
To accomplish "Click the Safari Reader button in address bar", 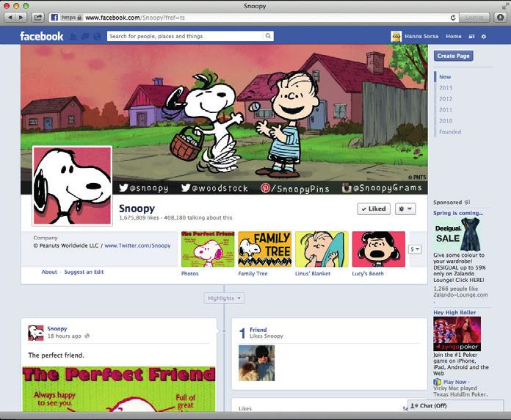I will click(x=474, y=18).
